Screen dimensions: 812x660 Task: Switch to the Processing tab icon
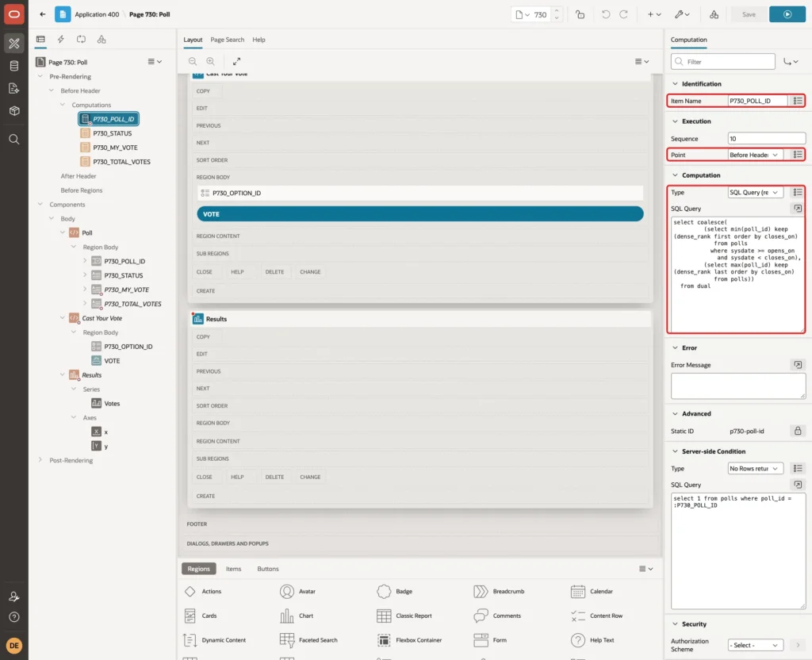tap(82, 40)
